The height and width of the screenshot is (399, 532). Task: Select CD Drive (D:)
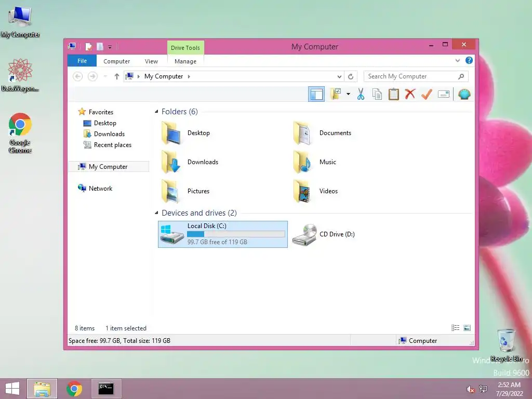(323, 234)
